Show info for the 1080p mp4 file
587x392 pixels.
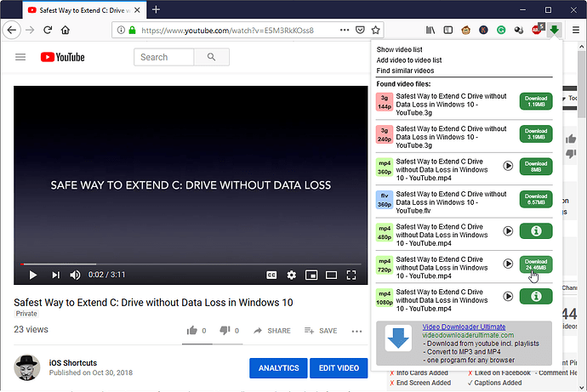536,296
